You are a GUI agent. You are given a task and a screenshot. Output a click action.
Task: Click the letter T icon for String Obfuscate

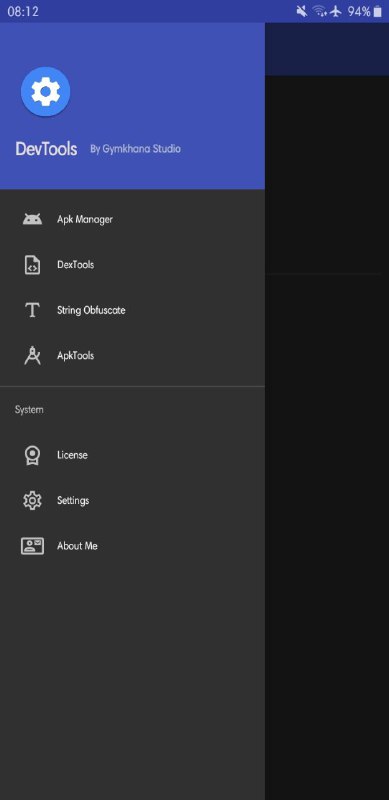click(x=32, y=310)
